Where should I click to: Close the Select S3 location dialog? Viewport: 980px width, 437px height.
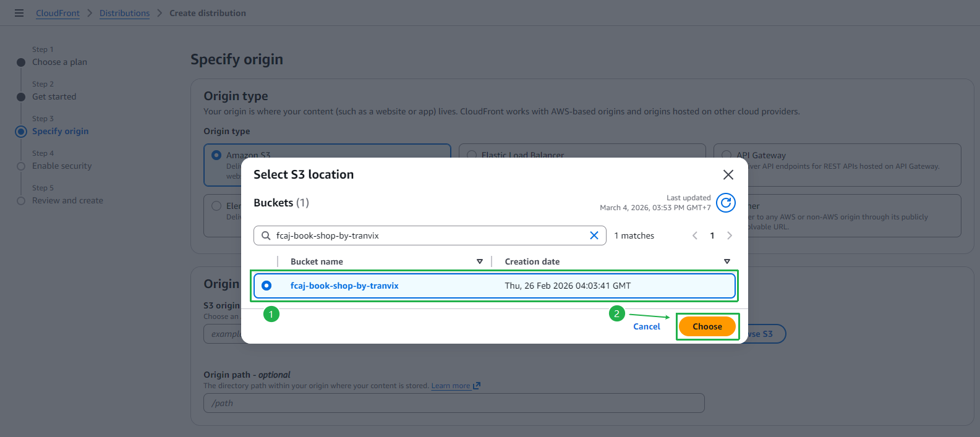click(x=728, y=175)
